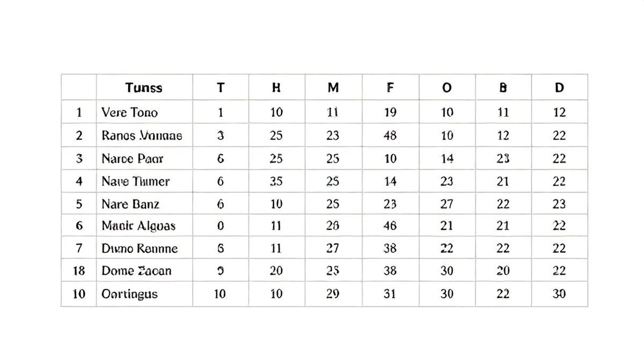Select the T column header

click(221, 87)
